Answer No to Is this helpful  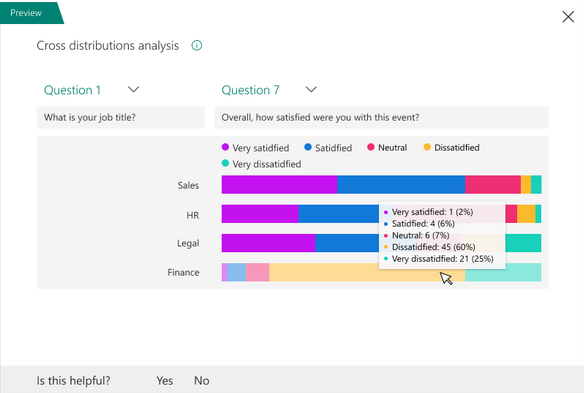coord(201,380)
